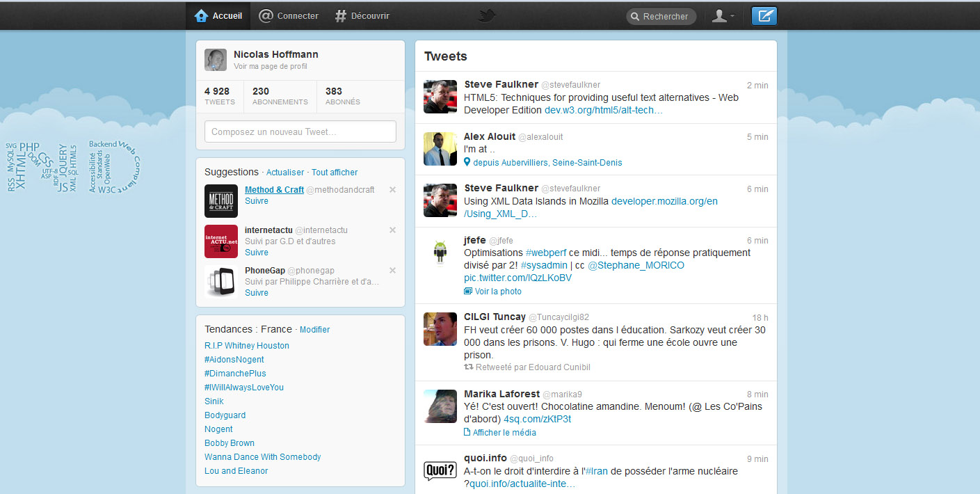Click jfefe's Android robot avatar

pos(440,252)
